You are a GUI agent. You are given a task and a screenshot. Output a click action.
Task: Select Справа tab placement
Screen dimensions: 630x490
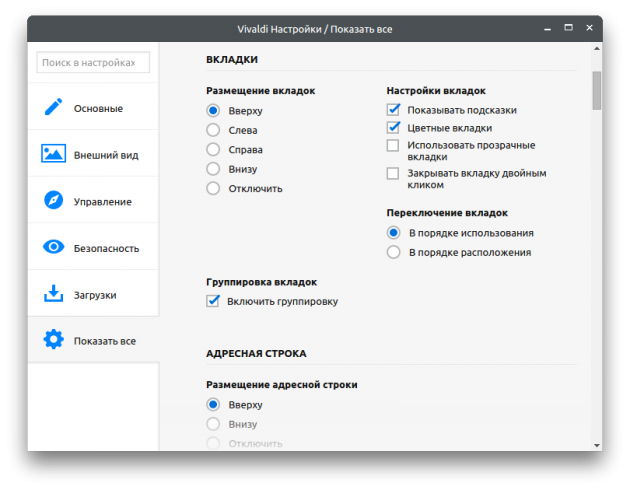(213, 149)
